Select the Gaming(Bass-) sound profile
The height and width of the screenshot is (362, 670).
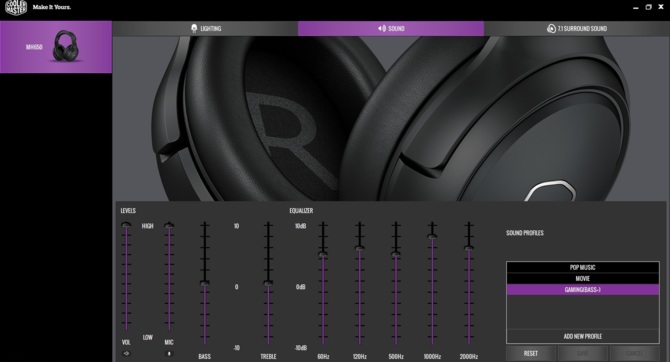pyautogui.click(x=583, y=290)
